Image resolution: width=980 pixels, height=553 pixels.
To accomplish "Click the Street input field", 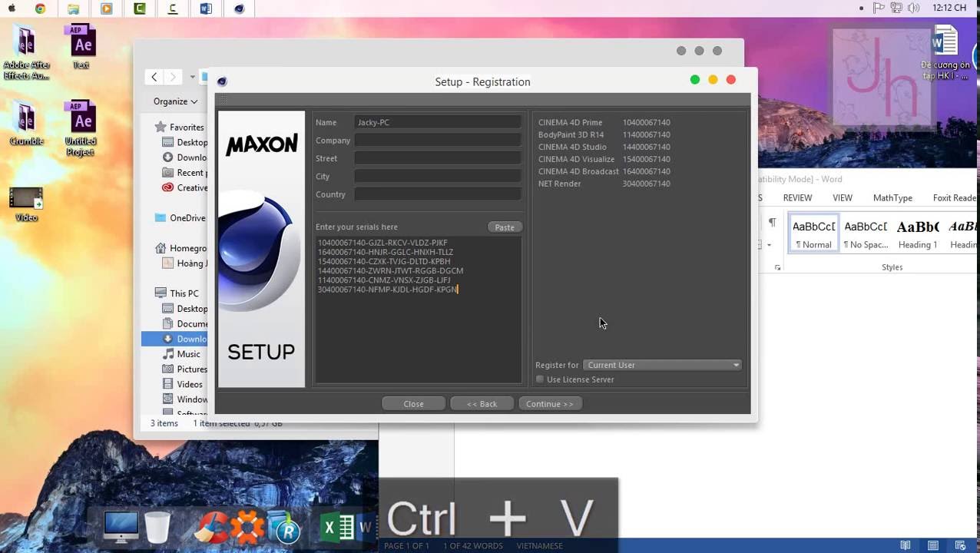I will tap(438, 158).
